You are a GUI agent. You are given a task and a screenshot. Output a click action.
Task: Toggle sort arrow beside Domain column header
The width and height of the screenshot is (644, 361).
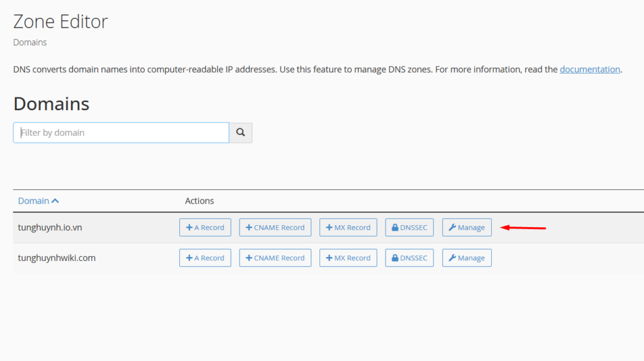(x=55, y=201)
